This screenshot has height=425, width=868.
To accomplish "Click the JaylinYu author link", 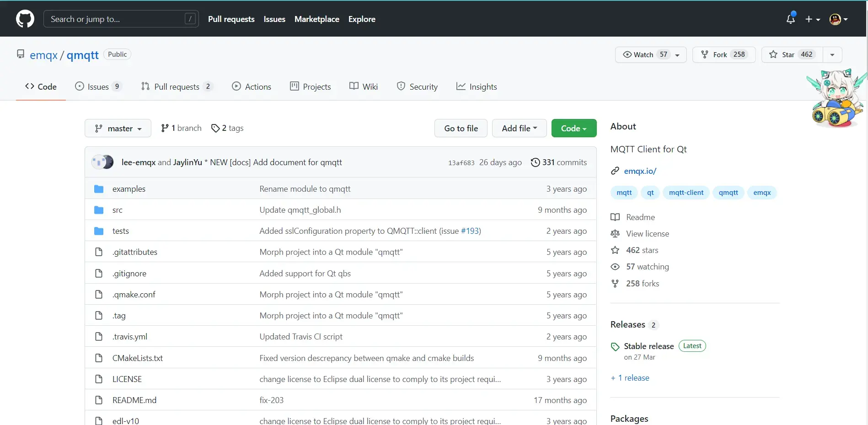I will point(188,162).
